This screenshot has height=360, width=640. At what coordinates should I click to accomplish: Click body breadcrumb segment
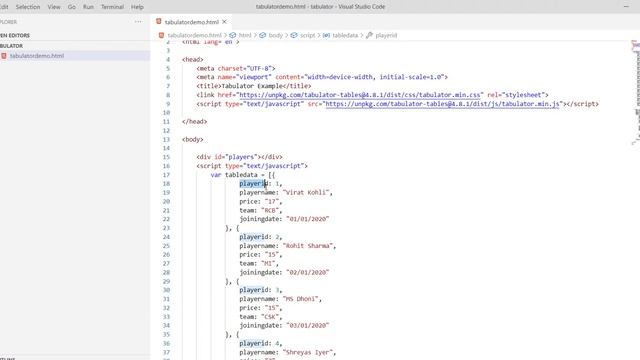pos(276,36)
